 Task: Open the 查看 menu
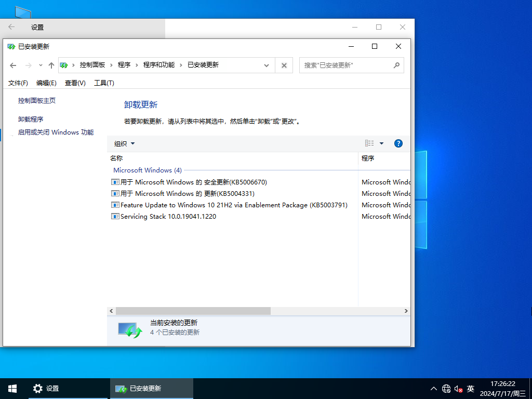(75, 83)
